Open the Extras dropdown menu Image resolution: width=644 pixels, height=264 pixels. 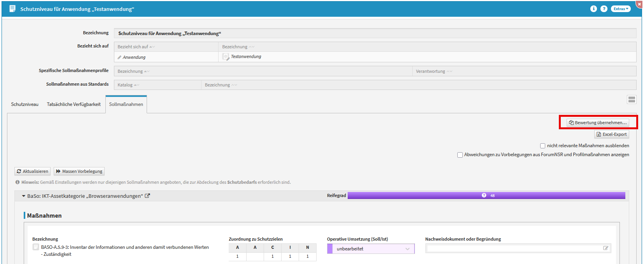click(621, 9)
